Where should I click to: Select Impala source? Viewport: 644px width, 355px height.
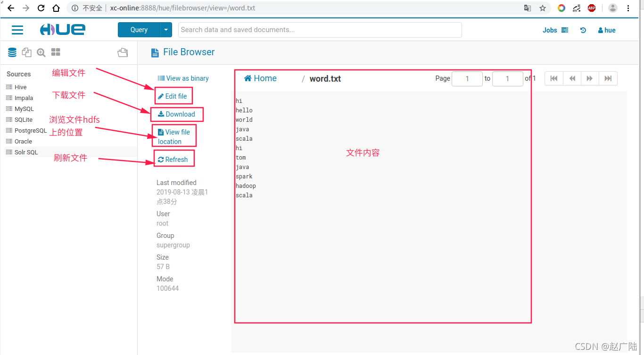click(24, 98)
